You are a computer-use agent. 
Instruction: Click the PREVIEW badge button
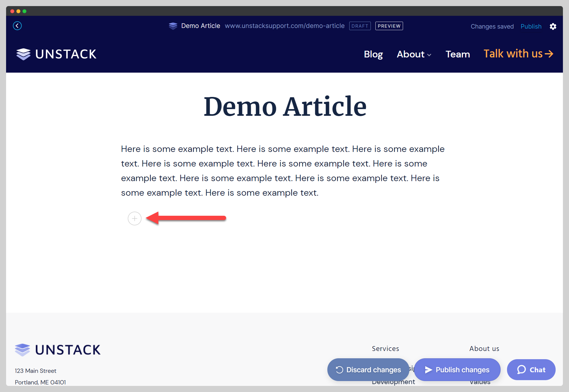(389, 26)
